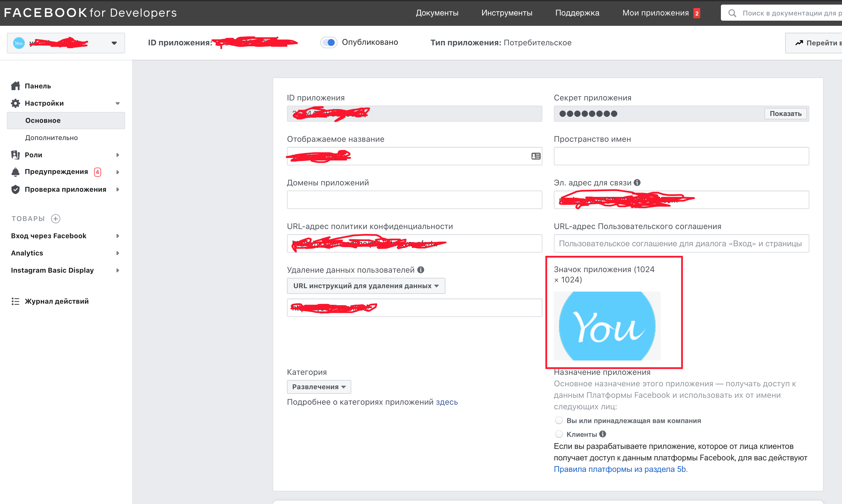Click the App Review shield icon
Screen dimensions: 842x504
click(x=15, y=189)
